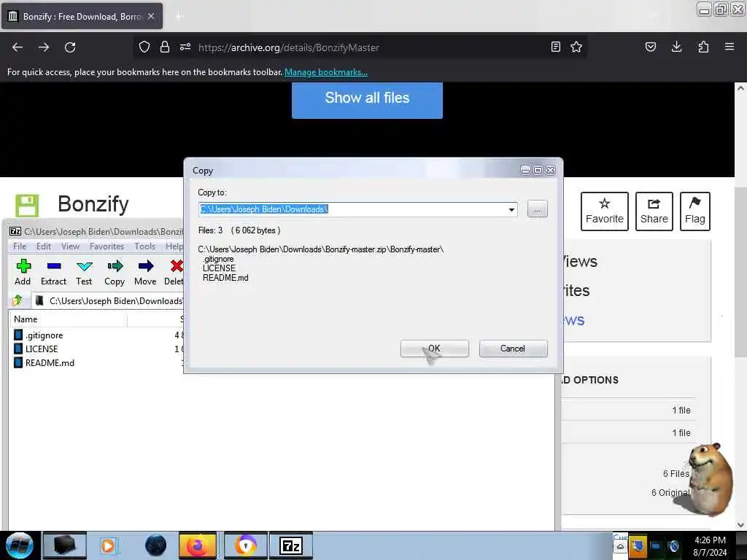The width and height of the screenshot is (747, 560).
Task: Open the Favorites menu in 7-Zip
Action: coord(107,246)
